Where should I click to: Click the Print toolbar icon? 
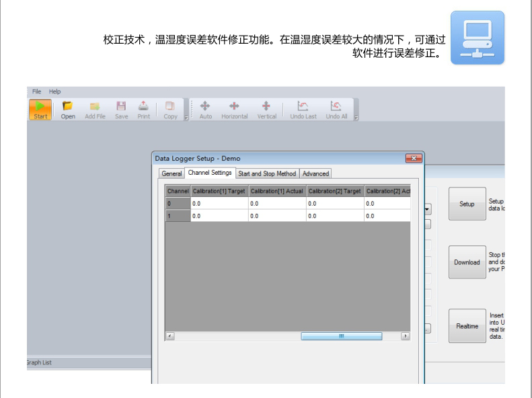click(143, 110)
